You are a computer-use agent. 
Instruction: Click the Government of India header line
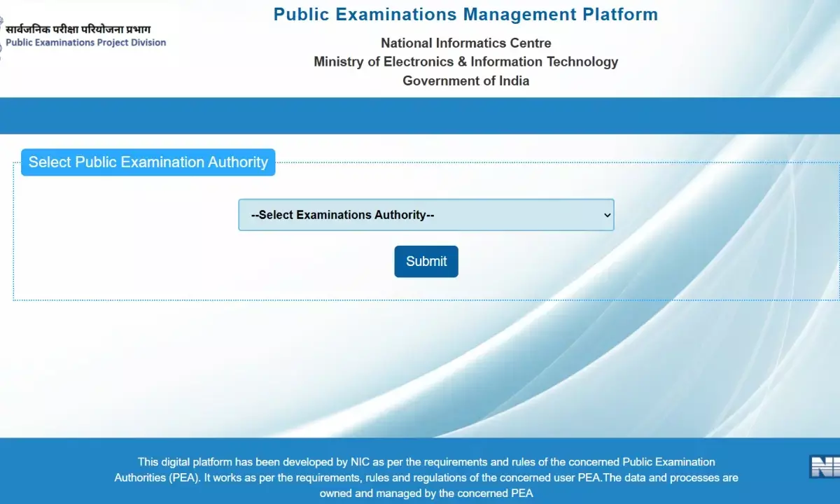point(465,80)
